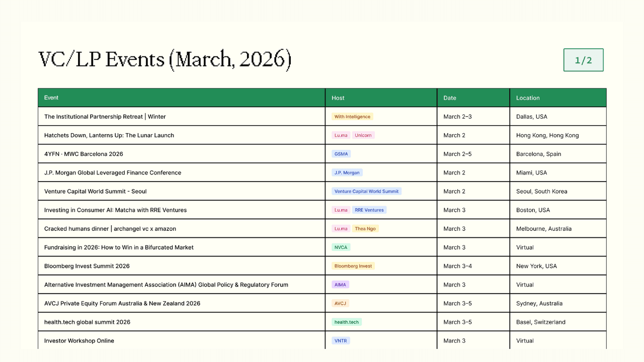This screenshot has height=362, width=644.
Task: Select AIMA Global Policy & Regulatory Forum event
Action: tap(166, 285)
